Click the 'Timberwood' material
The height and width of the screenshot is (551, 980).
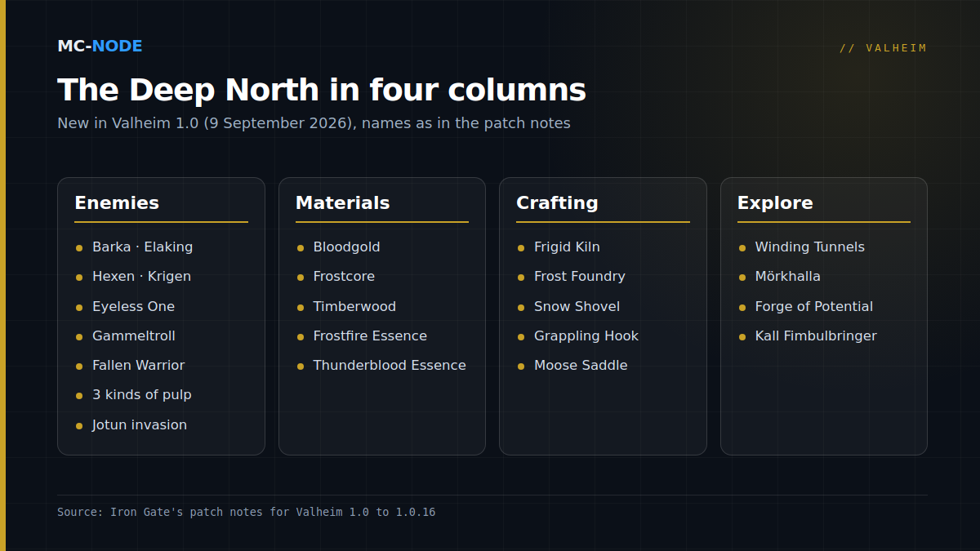(354, 306)
